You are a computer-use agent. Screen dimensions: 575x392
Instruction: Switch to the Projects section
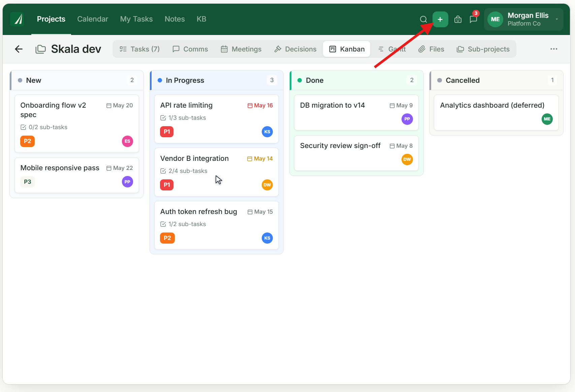tap(51, 19)
